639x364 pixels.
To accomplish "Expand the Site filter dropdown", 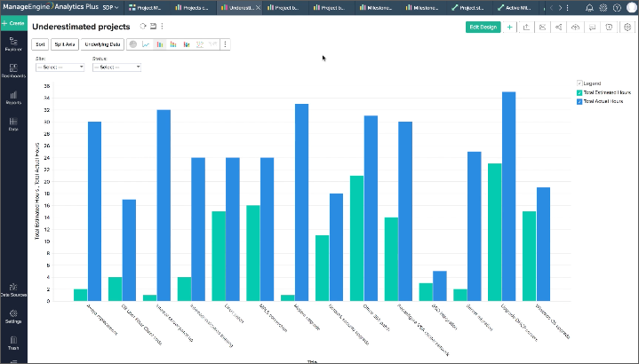I will 59,67.
